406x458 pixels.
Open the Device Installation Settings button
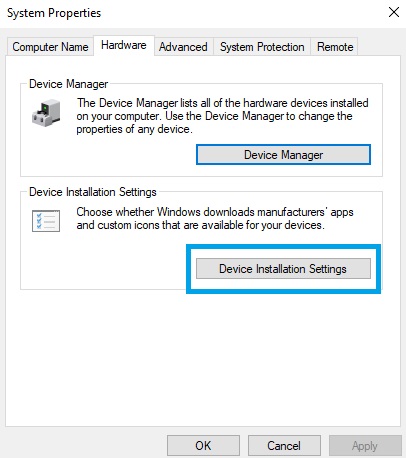pos(283,269)
